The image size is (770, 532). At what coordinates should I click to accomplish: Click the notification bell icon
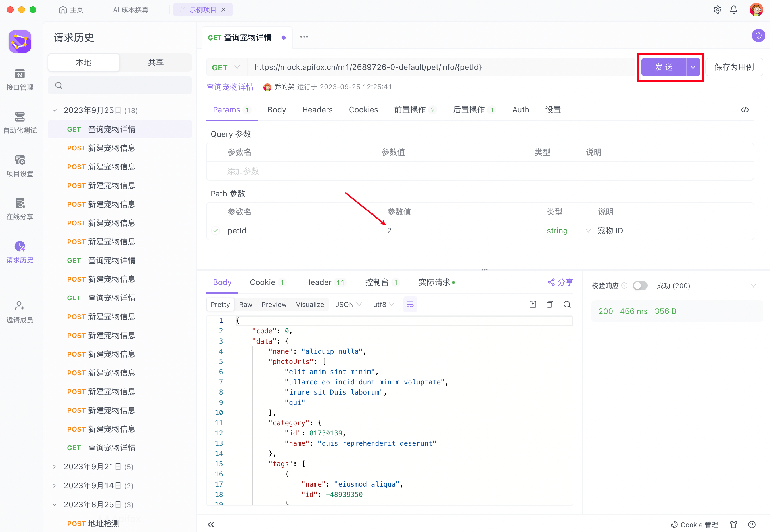point(733,10)
